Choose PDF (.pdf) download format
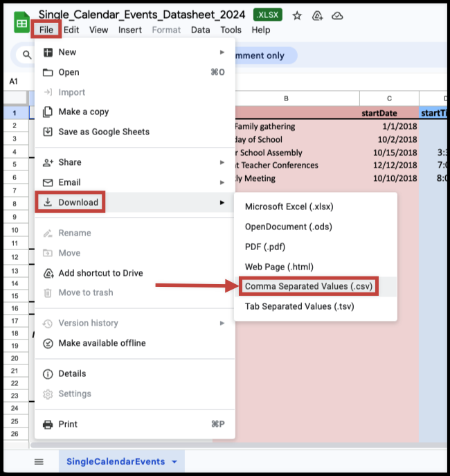Viewport: 450px width, 476px height. pyautogui.click(x=264, y=247)
